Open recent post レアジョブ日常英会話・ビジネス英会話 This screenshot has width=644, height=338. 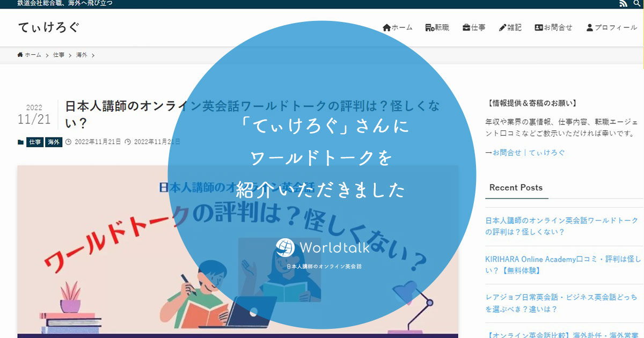click(x=562, y=304)
